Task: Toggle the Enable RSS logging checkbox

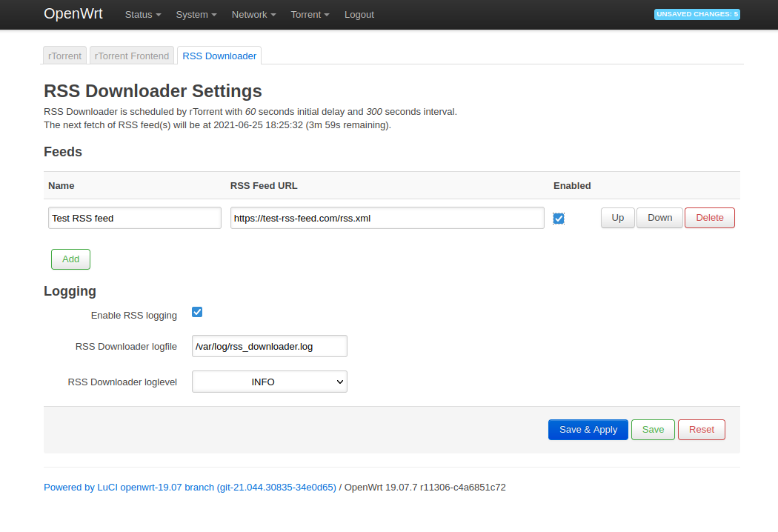Action: point(197,312)
